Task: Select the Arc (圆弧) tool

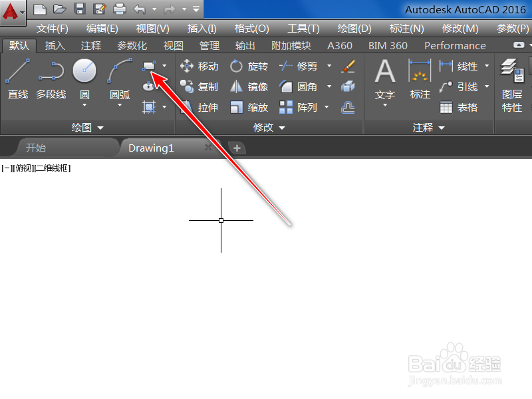Action: [x=120, y=80]
